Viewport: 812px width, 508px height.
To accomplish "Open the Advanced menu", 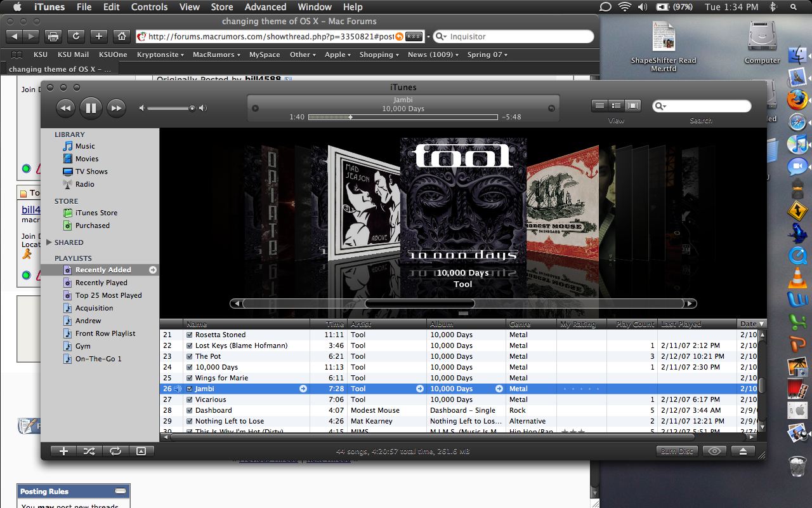I will [265, 7].
